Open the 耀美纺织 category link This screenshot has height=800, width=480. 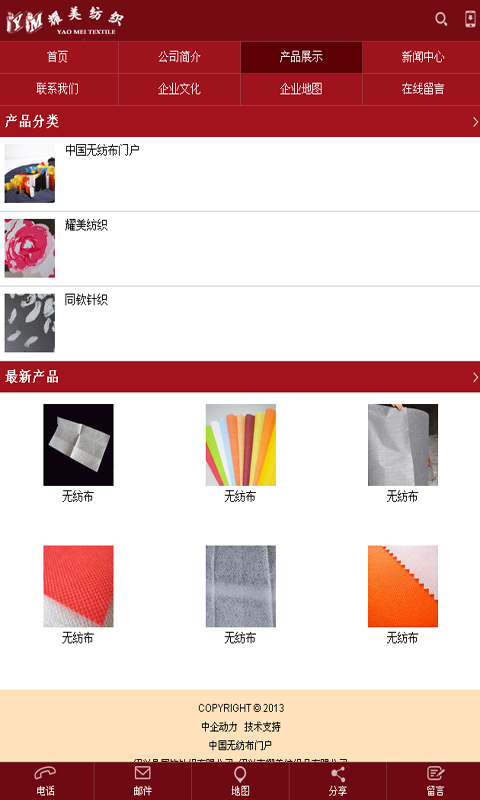click(86, 225)
